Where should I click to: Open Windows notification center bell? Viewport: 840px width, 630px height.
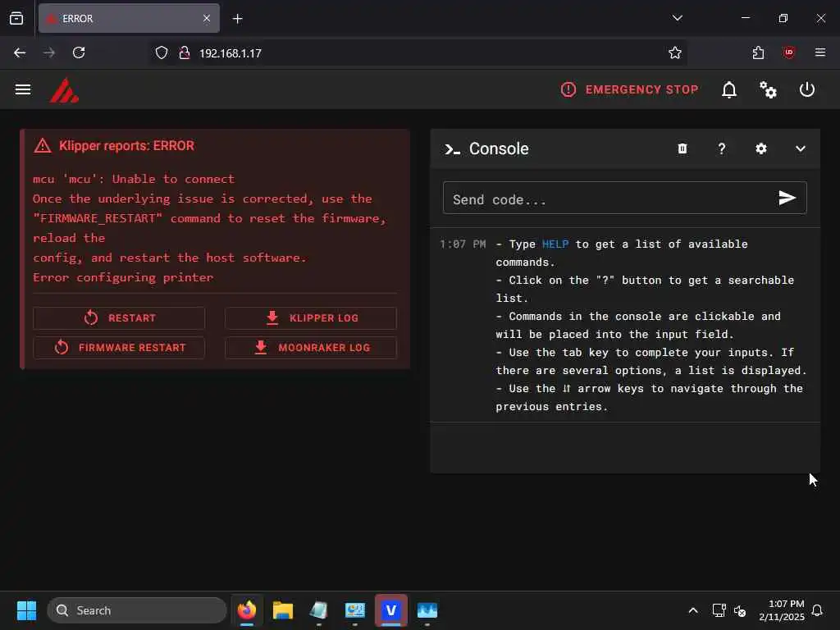click(x=818, y=610)
